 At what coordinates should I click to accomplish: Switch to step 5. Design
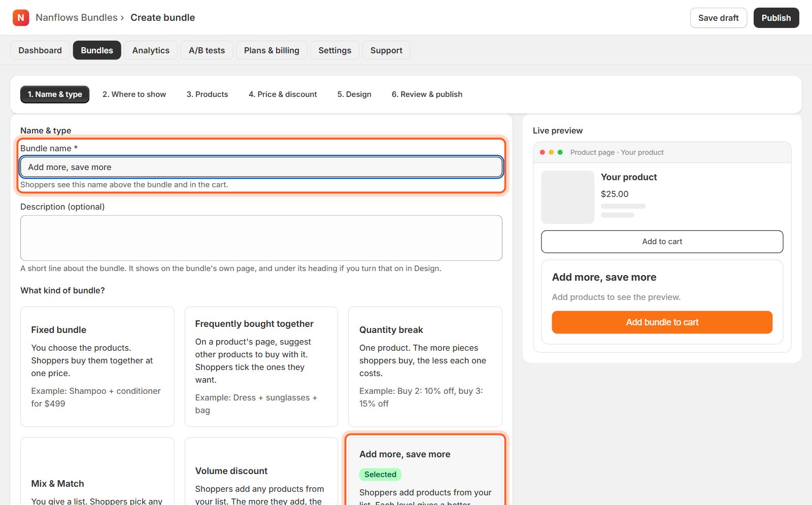(354, 94)
